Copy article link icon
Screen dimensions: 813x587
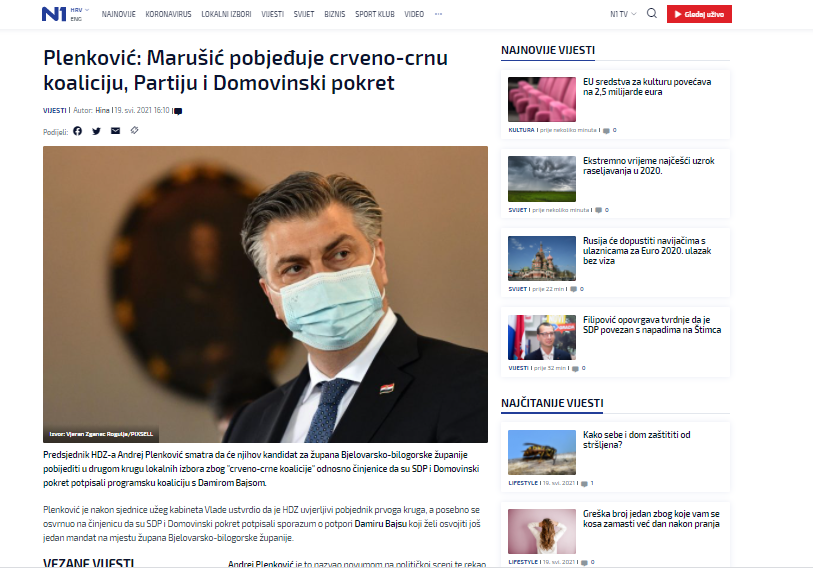pos(134,130)
